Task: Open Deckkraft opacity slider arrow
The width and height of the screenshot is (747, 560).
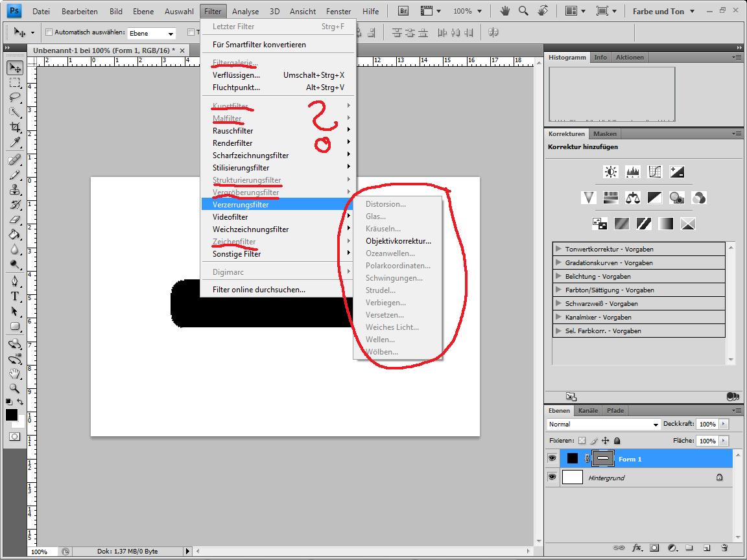Action: coord(724,424)
